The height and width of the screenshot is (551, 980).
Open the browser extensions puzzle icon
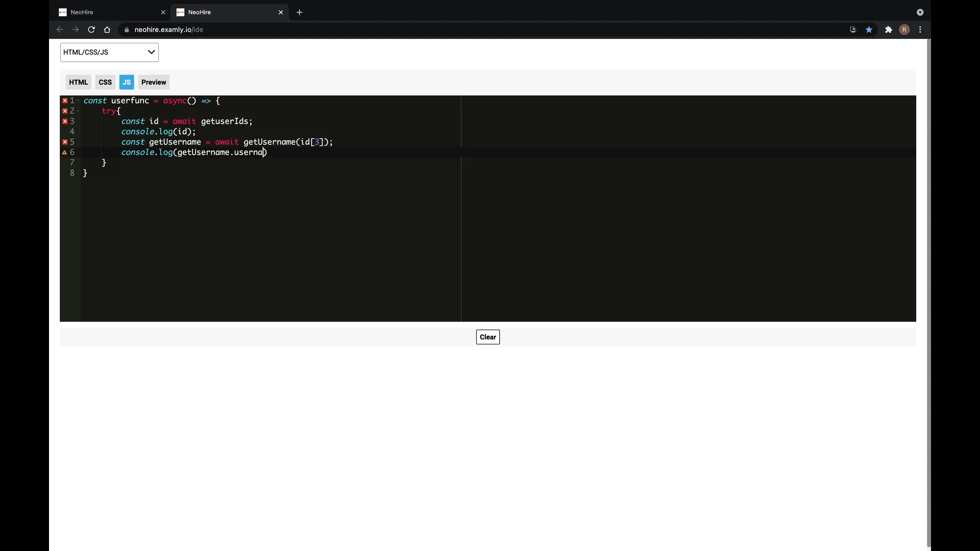888,30
